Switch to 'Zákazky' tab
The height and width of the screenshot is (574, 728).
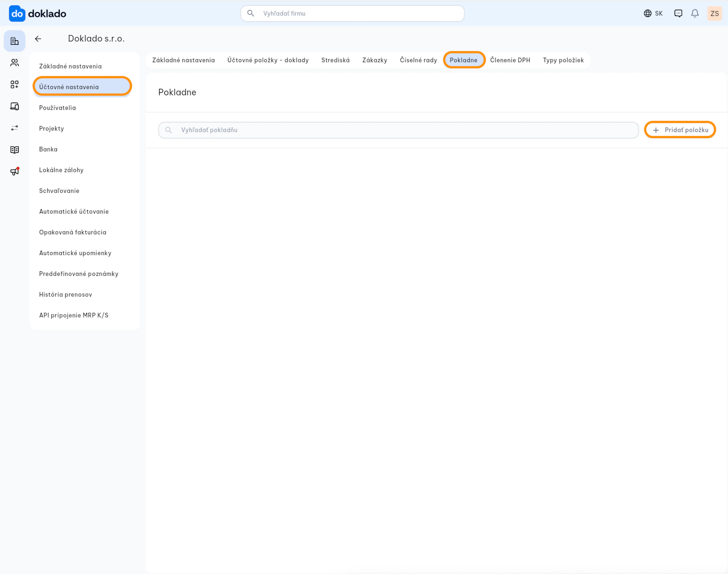pos(375,60)
